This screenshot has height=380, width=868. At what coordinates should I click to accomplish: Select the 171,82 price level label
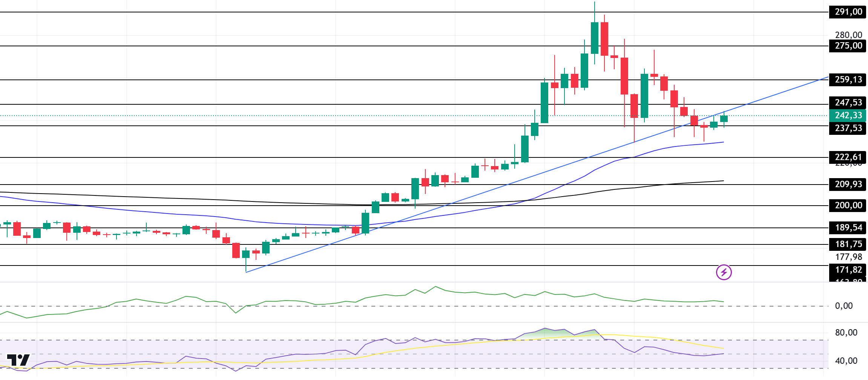[848, 270]
